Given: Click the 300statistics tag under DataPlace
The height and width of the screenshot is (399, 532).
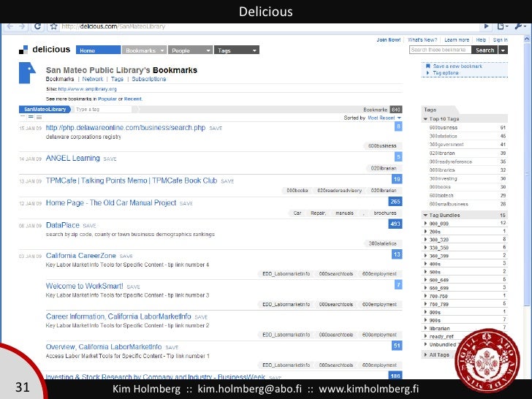Looking at the screenshot, I should [x=382, y=243].
